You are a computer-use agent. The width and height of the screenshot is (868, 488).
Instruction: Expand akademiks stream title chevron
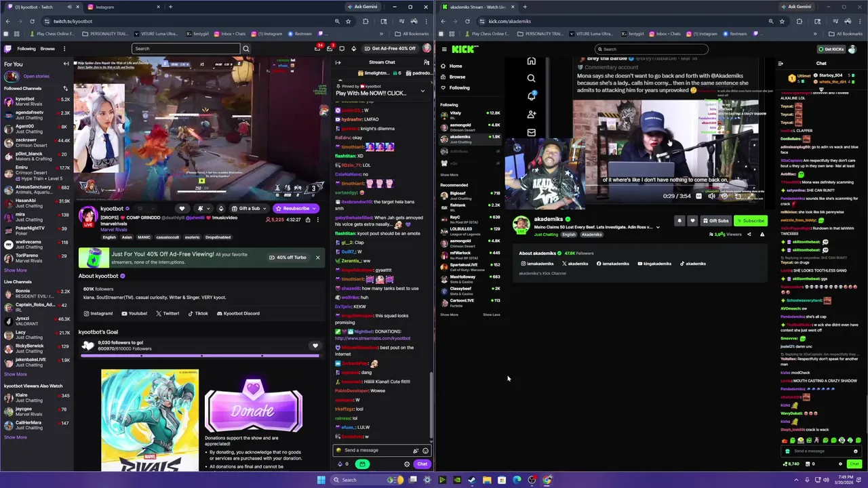[x=658, y=228]
